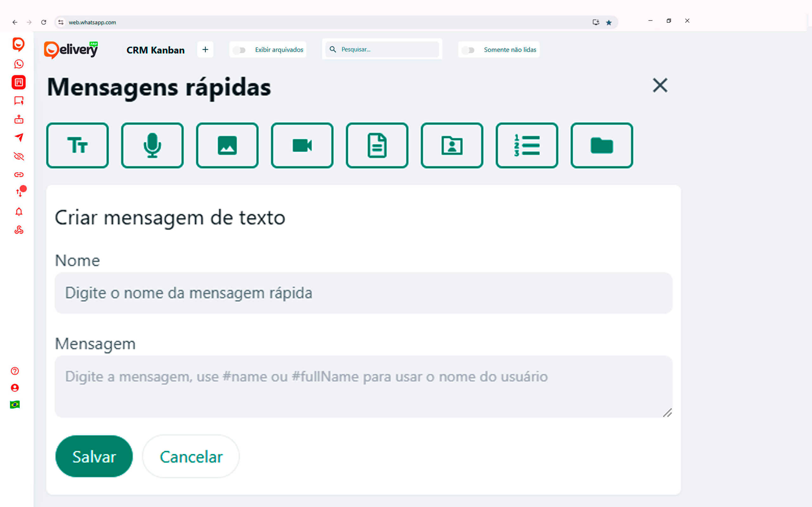The image size is (812, 507).
Task: Select the audio message type
Action: click(152, 145)
